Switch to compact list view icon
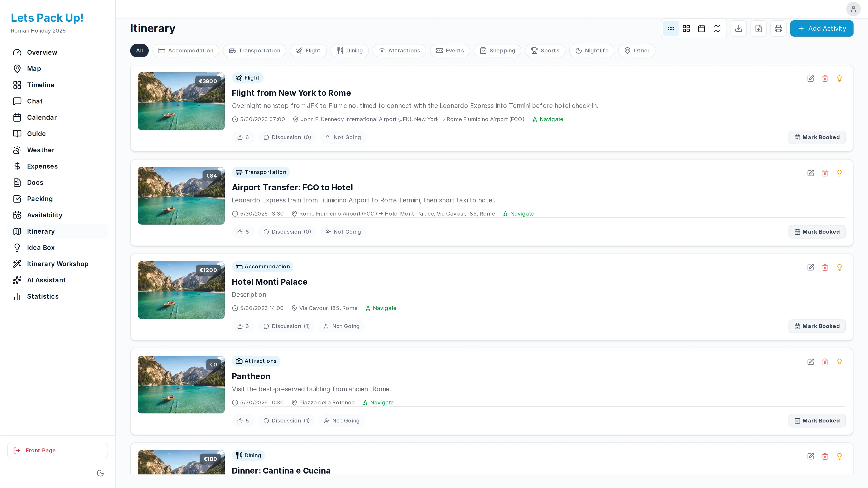 coord(670,29)
